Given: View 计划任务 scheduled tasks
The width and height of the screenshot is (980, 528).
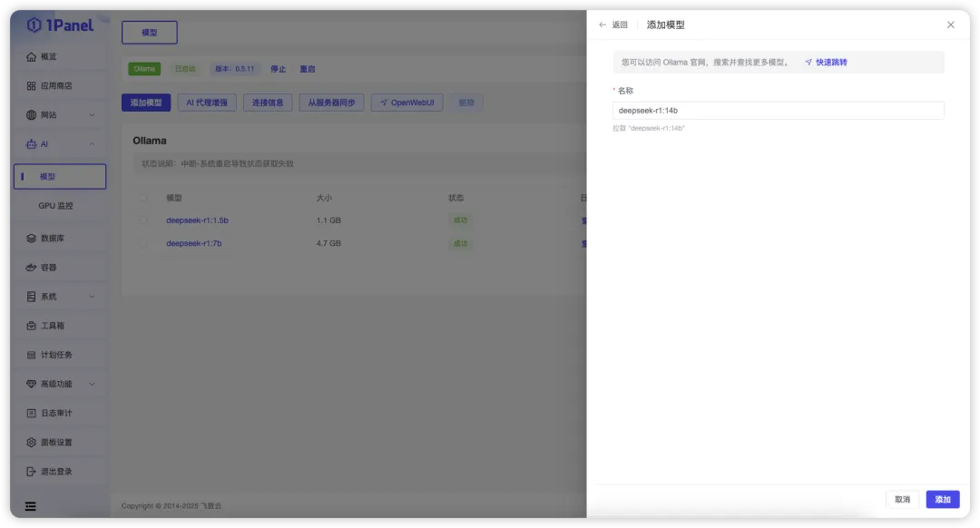Looking at the screenshot, I should point(54,355).
